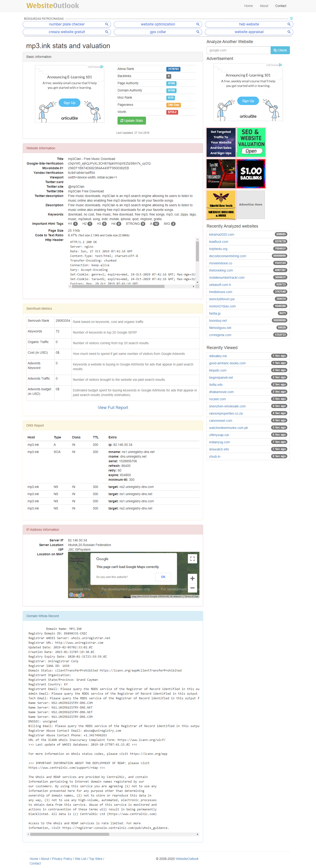This screenshot has height=868, width=316.
Task: Click the search icon for website appraisal
Action: tap(289, 32)
